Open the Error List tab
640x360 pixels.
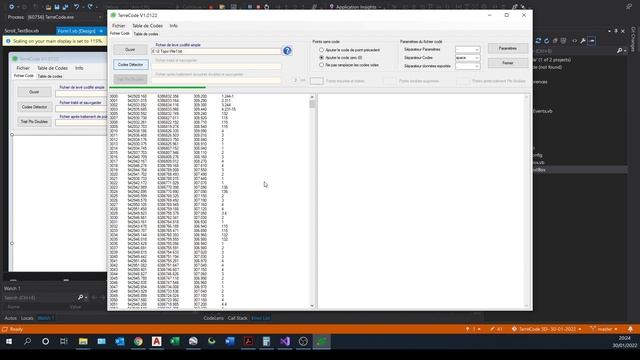[260, 318]
